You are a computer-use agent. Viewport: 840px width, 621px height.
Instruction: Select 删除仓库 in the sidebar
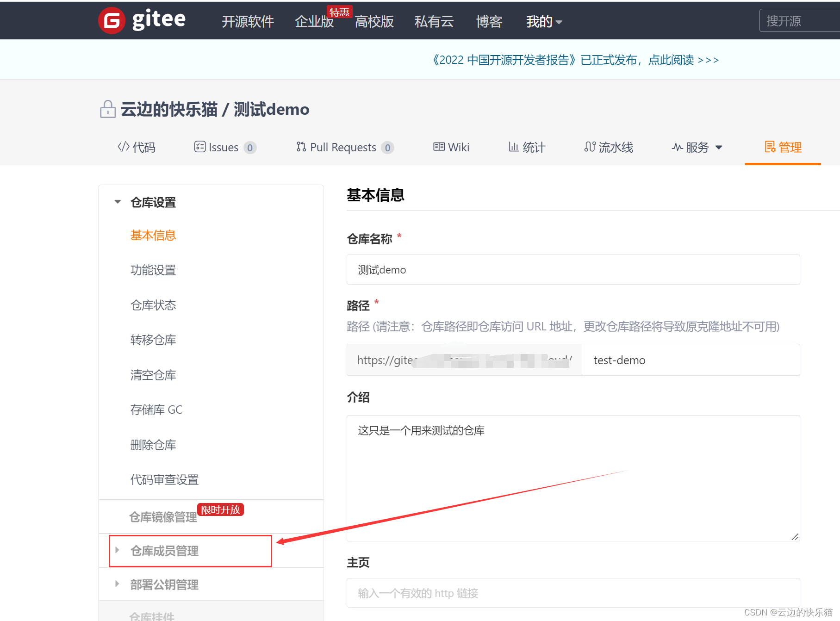153,445
